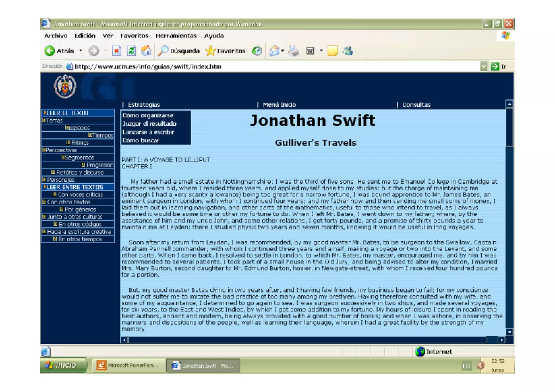Click the Atrás back arrow icon
The image size is (555, 392).
click(x=50, y=51)
